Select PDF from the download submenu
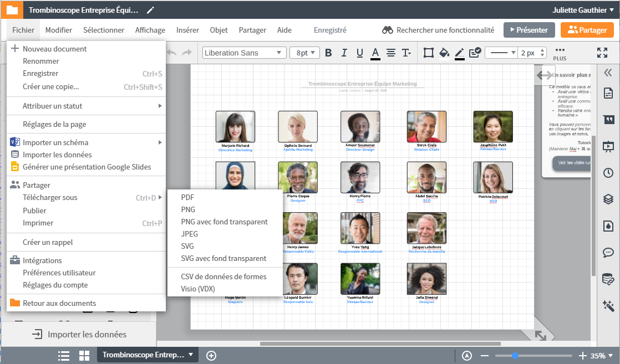The width and height of the screenshot is (620, 364). (187, 197)
